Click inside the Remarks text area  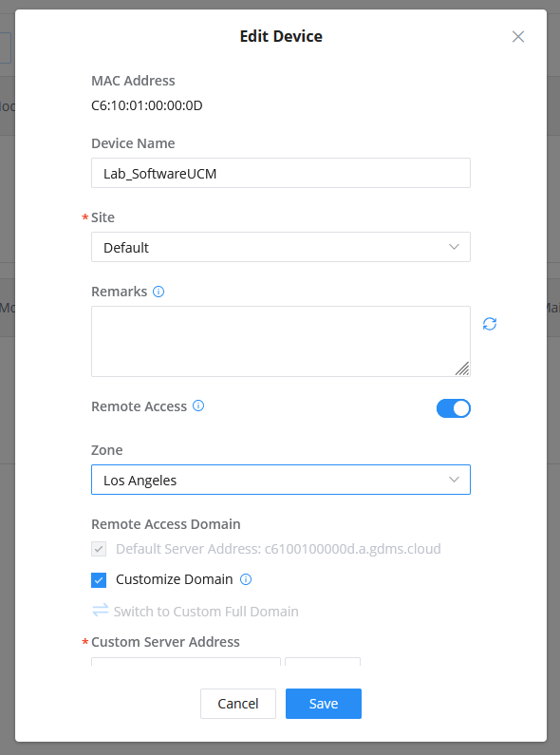pyautogui.click(x=281, y=341)
